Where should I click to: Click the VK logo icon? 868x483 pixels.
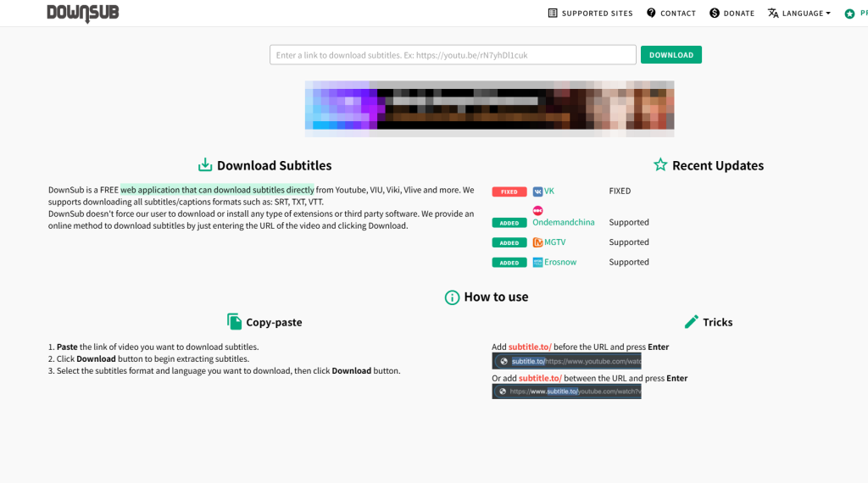(537, 192)
